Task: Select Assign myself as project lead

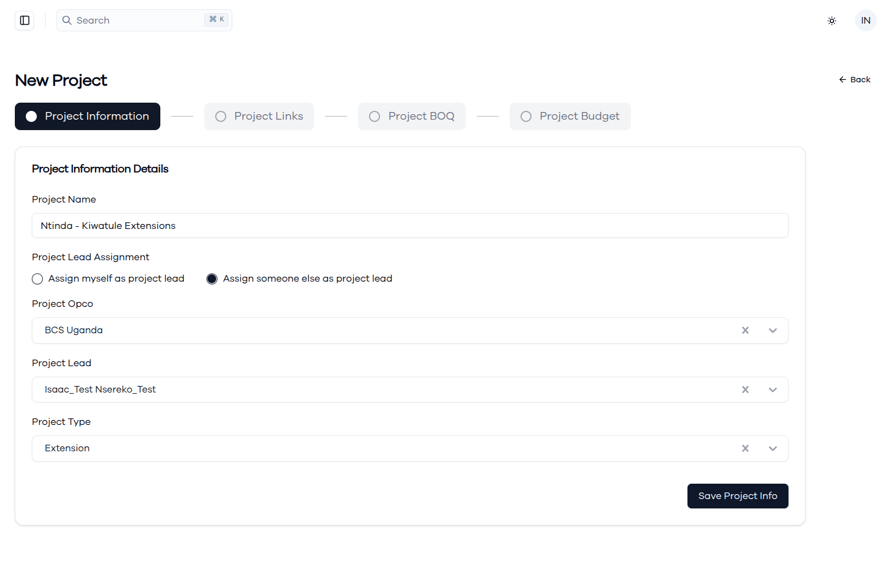Action: tap(37, 279)
